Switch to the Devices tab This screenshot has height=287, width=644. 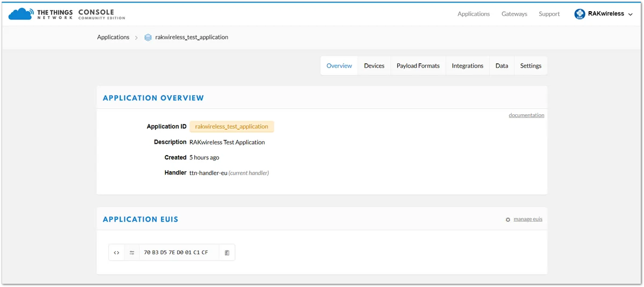click(374, 66)
